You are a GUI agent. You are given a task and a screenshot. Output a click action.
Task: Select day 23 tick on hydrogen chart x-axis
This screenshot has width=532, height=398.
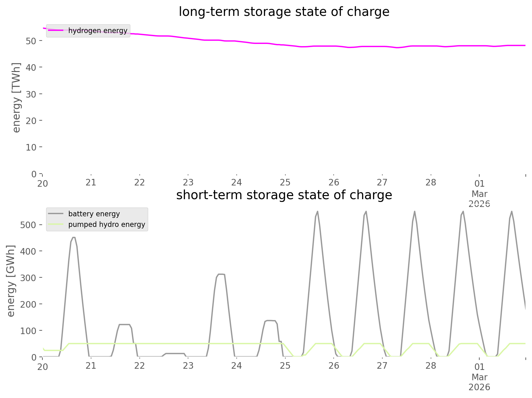coord(188,183)
